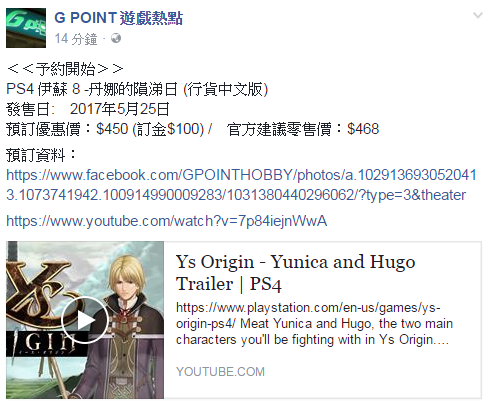Click the 14 分鐘 post timestamp
Viewport: 490px width, 405px height.
pos(76,39)
